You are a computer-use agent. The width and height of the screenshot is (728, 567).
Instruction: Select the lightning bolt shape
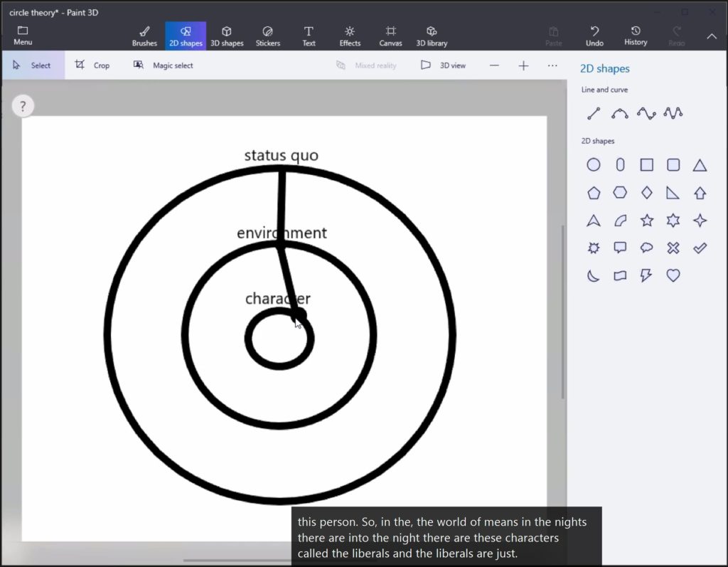pyautogui.click(x=646, y=275)
